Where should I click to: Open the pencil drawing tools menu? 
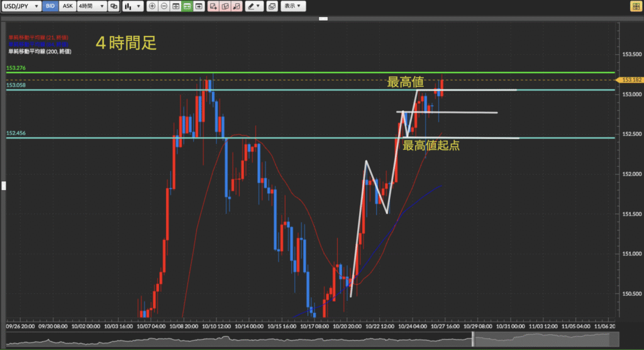tap(254, 6)
